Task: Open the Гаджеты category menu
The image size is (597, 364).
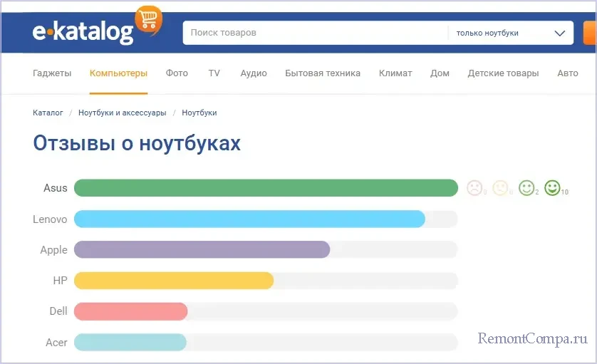Action: (x=52, y=73)
